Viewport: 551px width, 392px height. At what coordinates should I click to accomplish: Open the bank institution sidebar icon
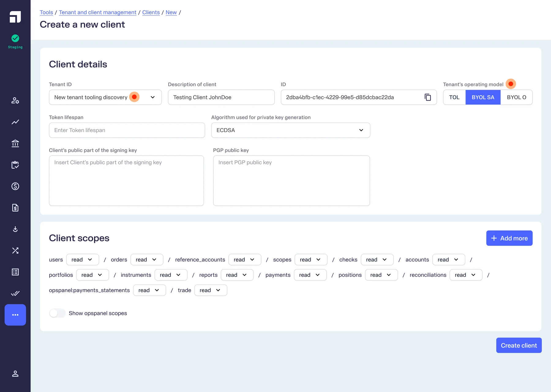pyautogui.click(x=15, y=143)
